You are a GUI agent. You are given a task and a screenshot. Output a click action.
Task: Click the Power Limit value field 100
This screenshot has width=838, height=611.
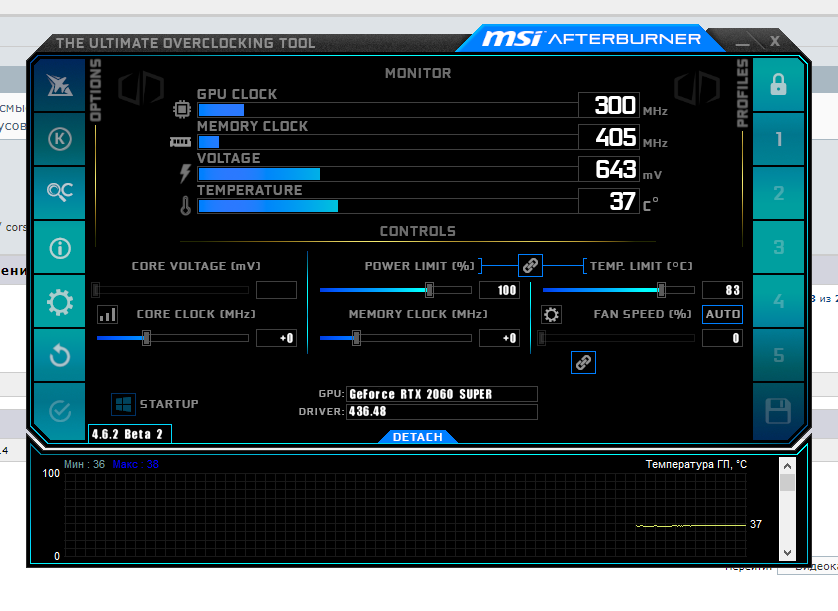[499, 290]
